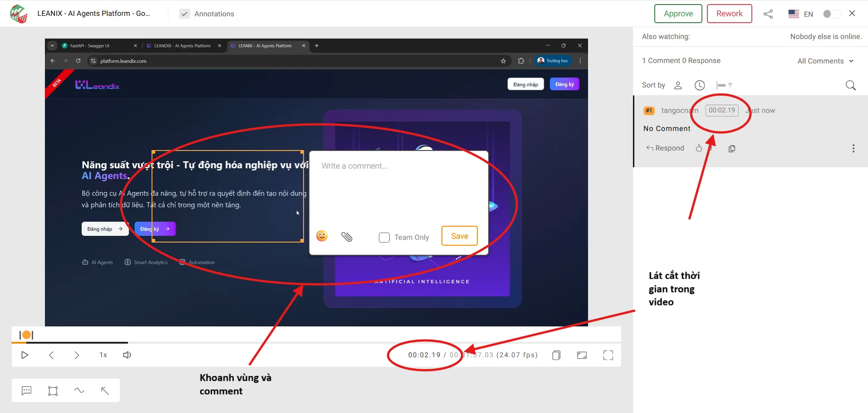Screen dimensions: 868x413
Task: Click the app logo in the header
Action: [x=19, y=14]
